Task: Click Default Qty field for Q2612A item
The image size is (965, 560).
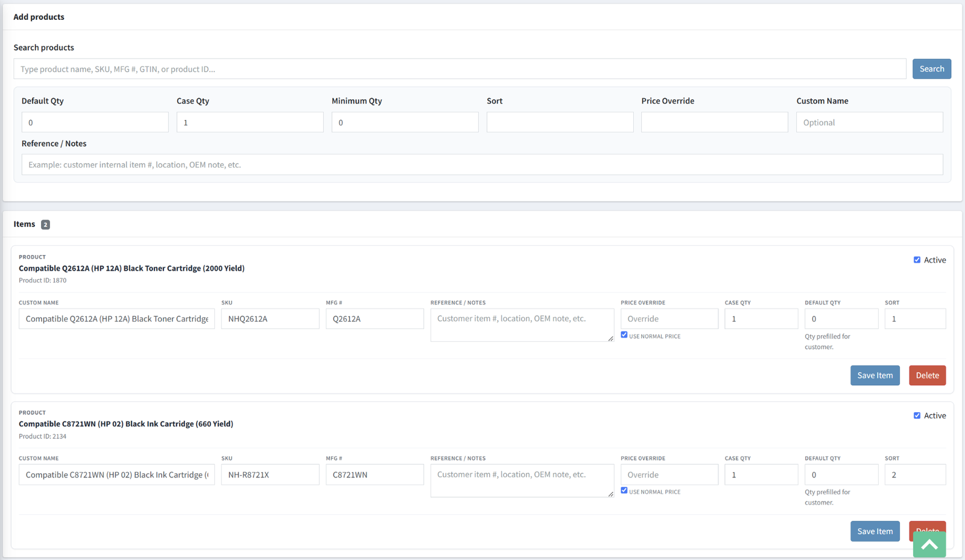Action: coord(841,319)
